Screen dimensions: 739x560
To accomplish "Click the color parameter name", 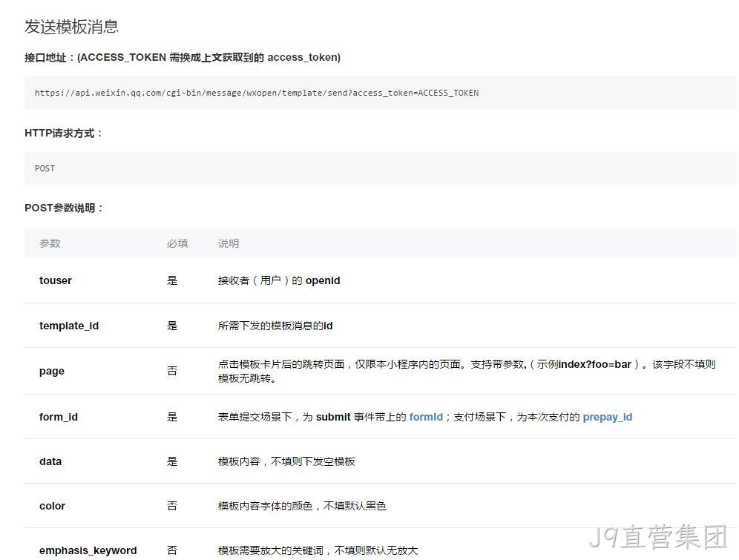I will [53, 506].
